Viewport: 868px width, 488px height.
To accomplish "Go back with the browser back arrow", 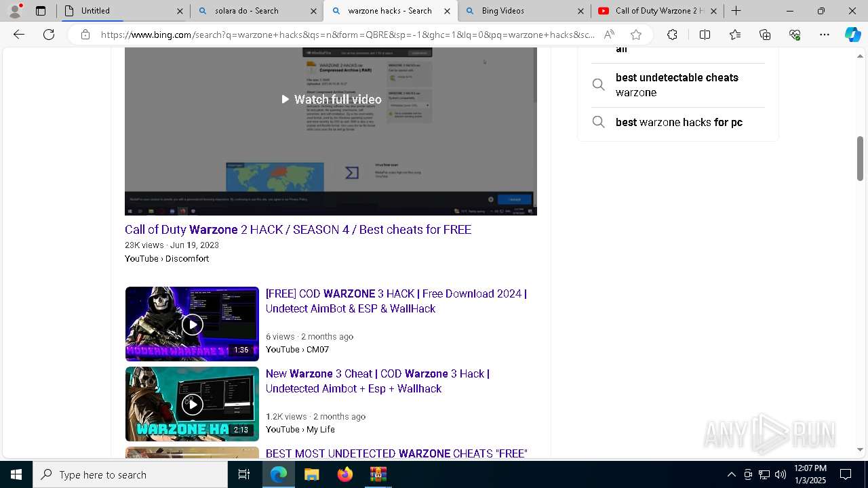I will point(19,35).
